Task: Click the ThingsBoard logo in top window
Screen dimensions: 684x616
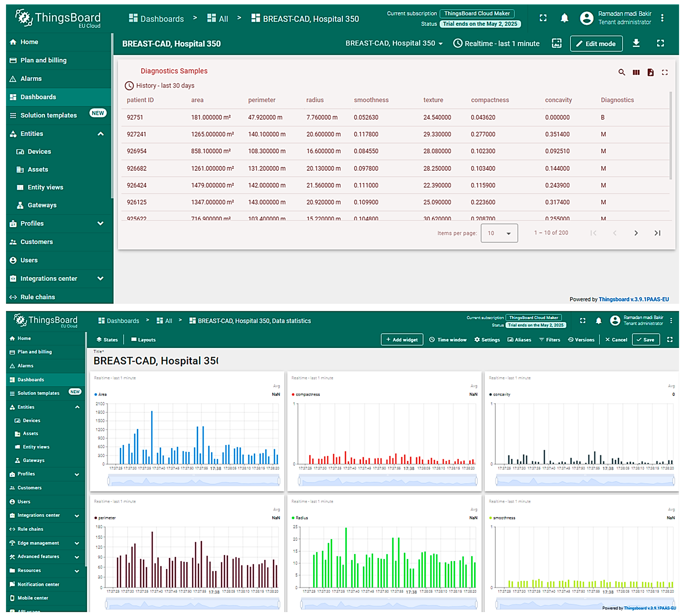Action: (x=58, y=19)
